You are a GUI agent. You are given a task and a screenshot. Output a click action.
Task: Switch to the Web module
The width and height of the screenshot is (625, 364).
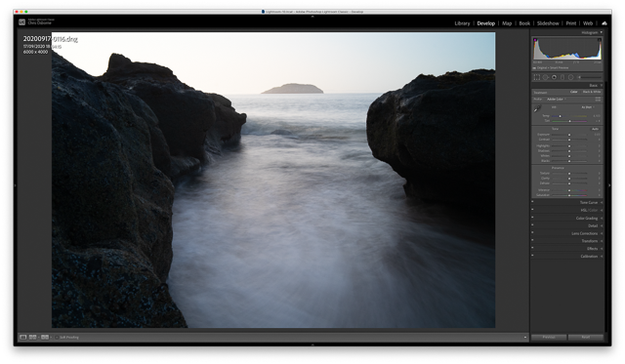point(588,23)
